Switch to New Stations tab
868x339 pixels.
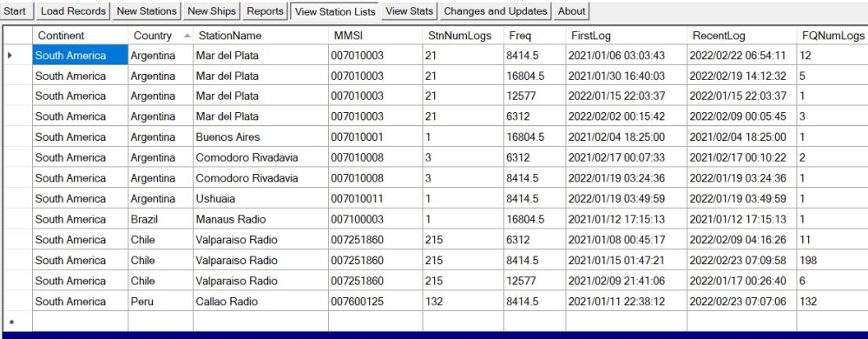(147, 11)
